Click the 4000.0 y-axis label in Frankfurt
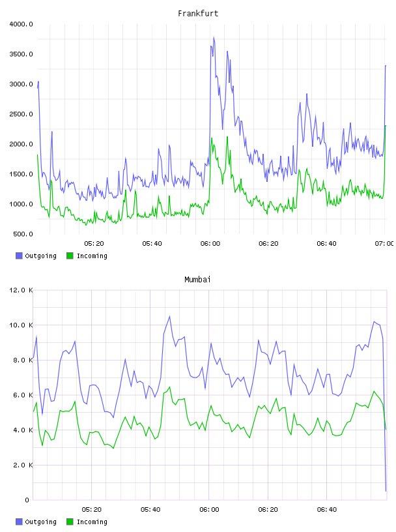 21,24
